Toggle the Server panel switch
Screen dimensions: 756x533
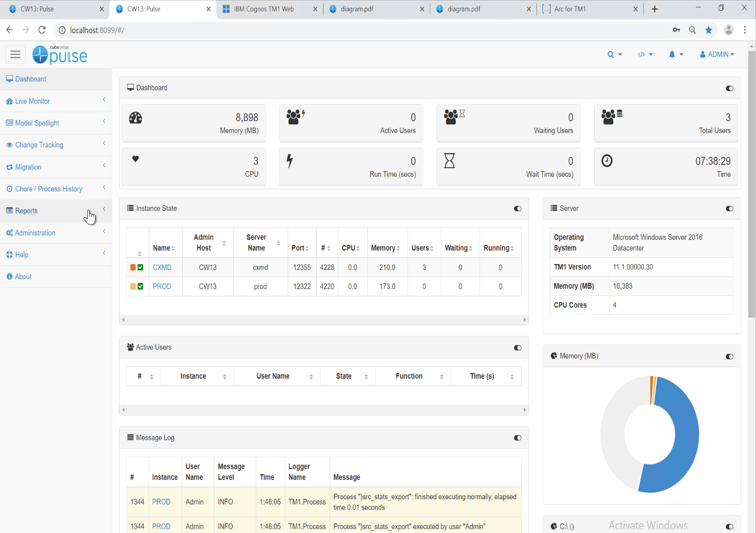click(x=729, y=209)
